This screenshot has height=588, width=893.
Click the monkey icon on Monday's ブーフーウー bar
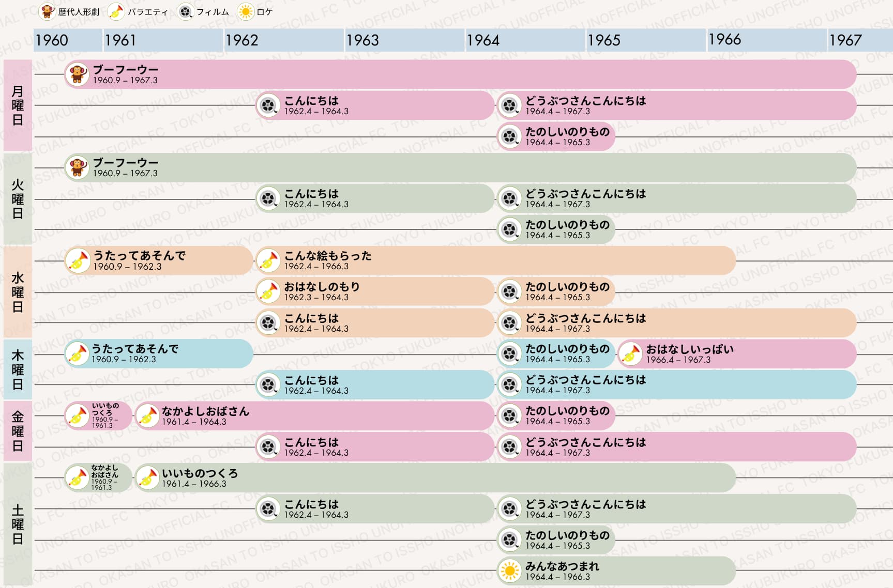click(78, 74)
